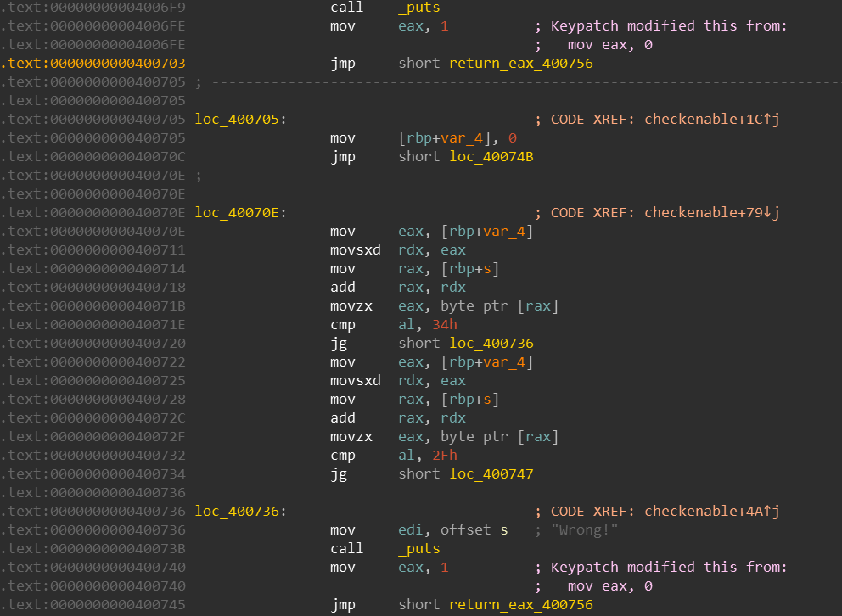842x616 pixels.
Task: Click return_eax_400756 on the 400745 jmp line
Action: click(x=521, y=605)
